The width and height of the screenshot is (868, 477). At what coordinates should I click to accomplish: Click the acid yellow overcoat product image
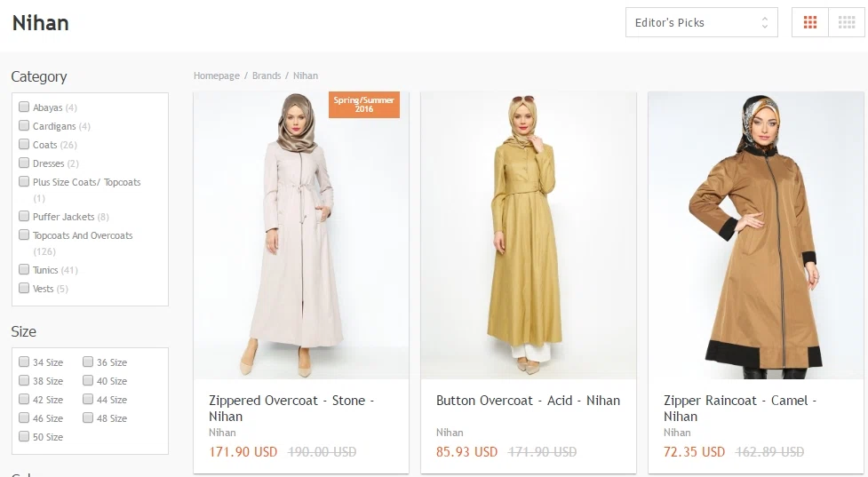coord(529,235)
